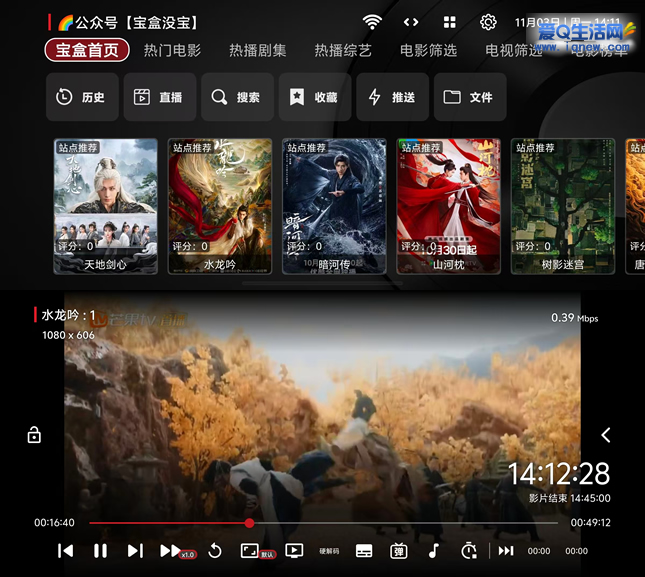The width and height of the screenshot is (645, 577).
Task: Click the skip intro/outro double-arrow icon
Action: click(x=506, y=551)
